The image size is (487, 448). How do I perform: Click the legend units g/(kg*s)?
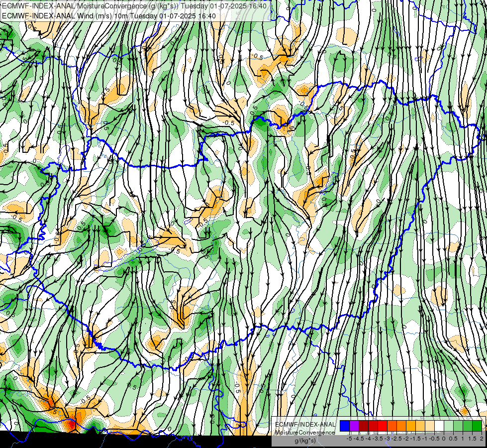[305, 441]
